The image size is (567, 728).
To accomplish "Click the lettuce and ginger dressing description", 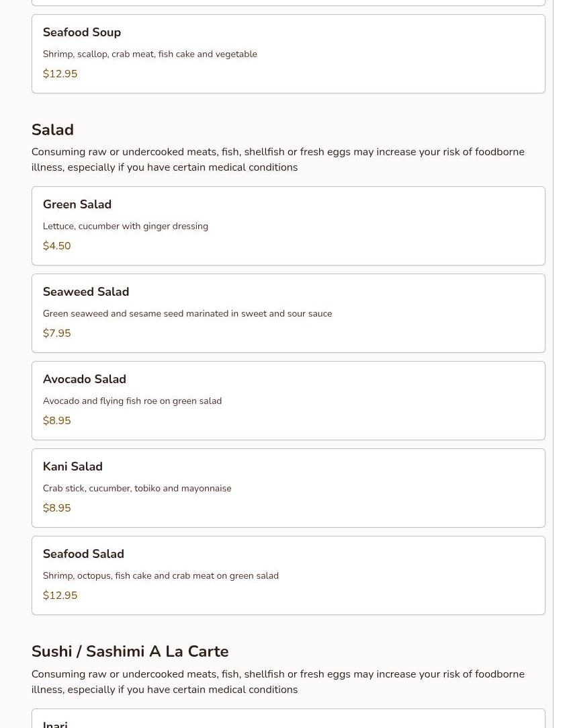I will (x=126, y=227).
